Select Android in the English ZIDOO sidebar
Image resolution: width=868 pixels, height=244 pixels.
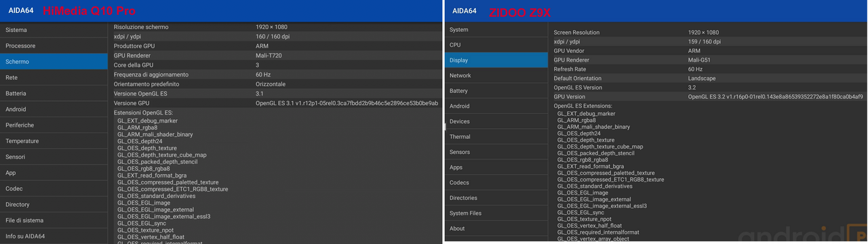pyautogui.click(x=496, y=106)
